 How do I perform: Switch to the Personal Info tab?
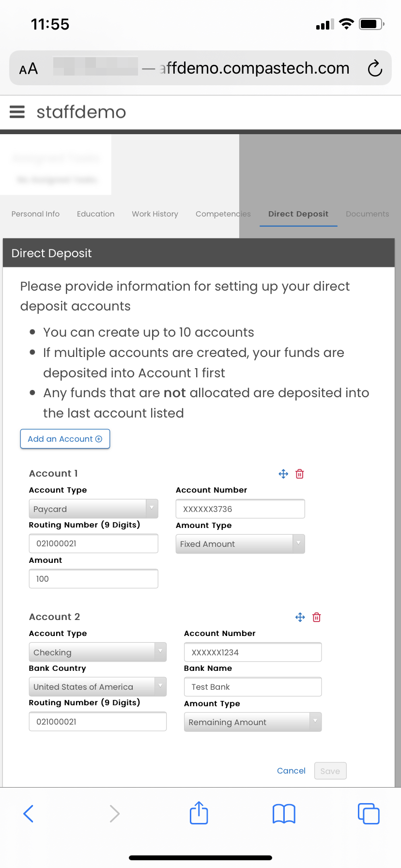tap(35, 214)
